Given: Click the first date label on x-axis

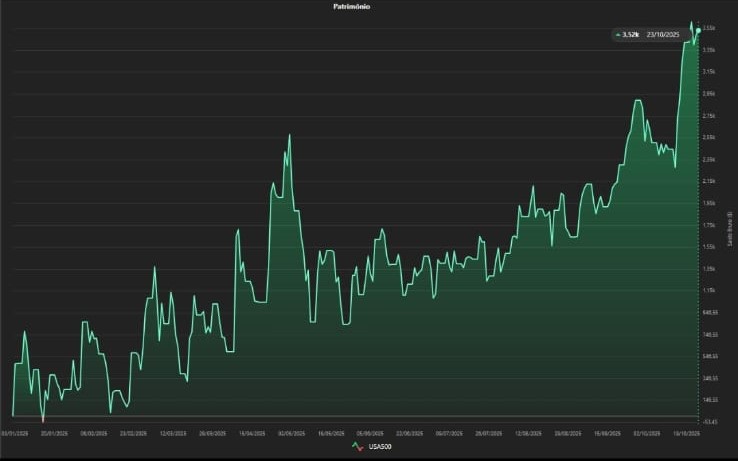Looking at the screenshot, I should click(13, 434).
